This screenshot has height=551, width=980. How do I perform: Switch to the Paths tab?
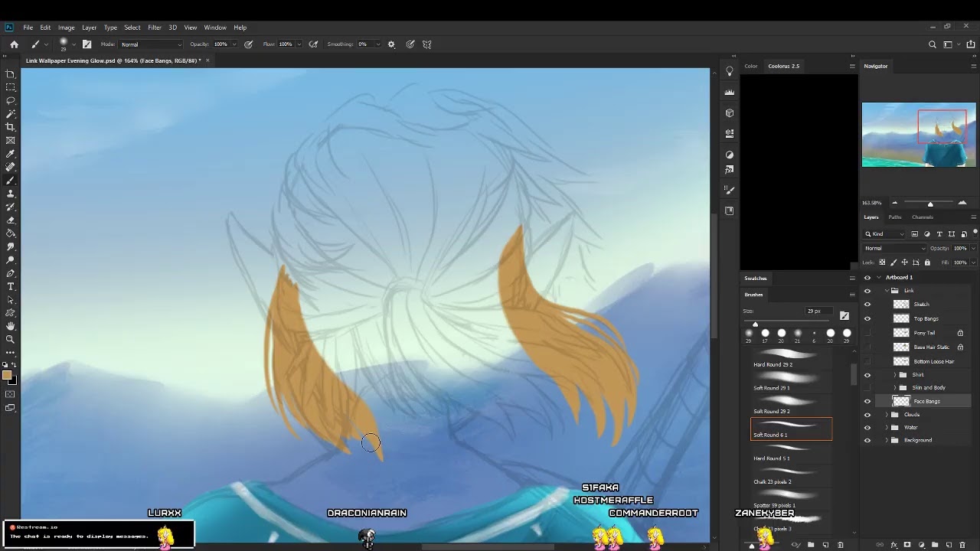[x=895, y=217]
